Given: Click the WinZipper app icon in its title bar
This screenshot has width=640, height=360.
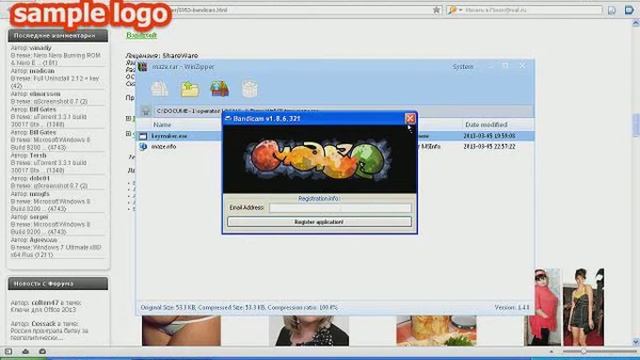Looking at the screenshot, I should click(x=142, y=67).
